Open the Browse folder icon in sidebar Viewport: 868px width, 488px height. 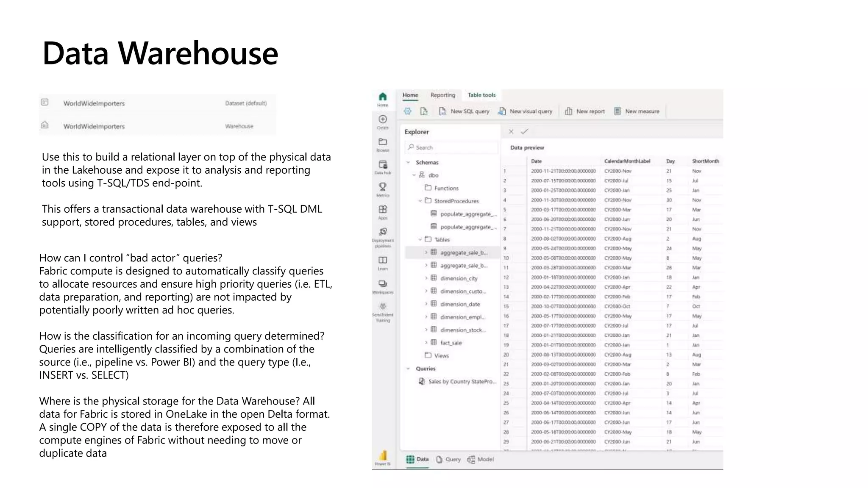tap(383, 142)
